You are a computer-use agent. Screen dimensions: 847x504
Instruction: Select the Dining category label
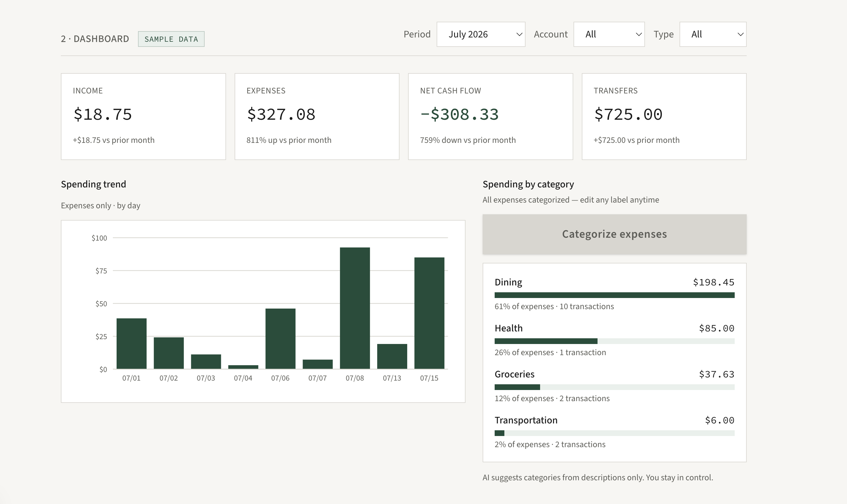508,282
